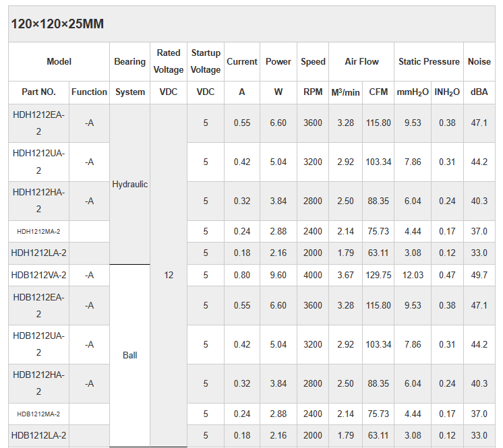Select the Air Flow column header
This screenshot has width=503, height=448.
pos(361,61)
